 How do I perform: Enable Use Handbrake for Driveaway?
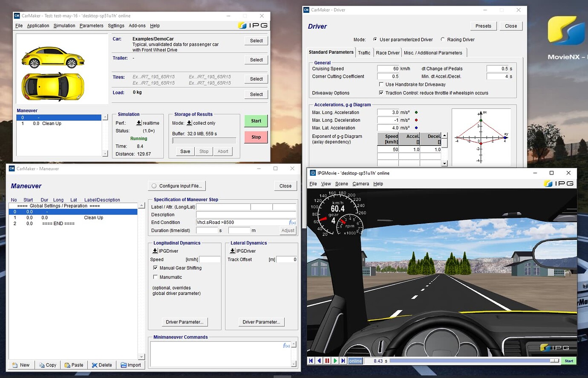pos(381,84)
